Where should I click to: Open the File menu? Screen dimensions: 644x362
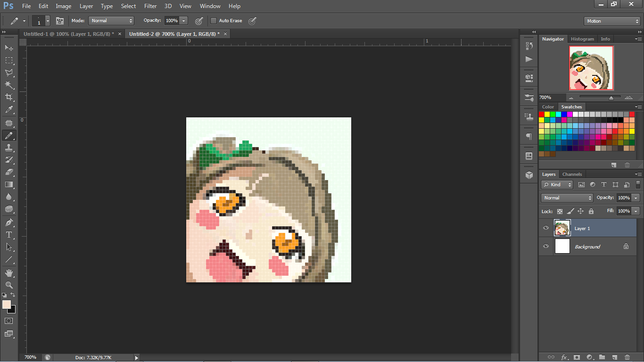click(26, 6)
